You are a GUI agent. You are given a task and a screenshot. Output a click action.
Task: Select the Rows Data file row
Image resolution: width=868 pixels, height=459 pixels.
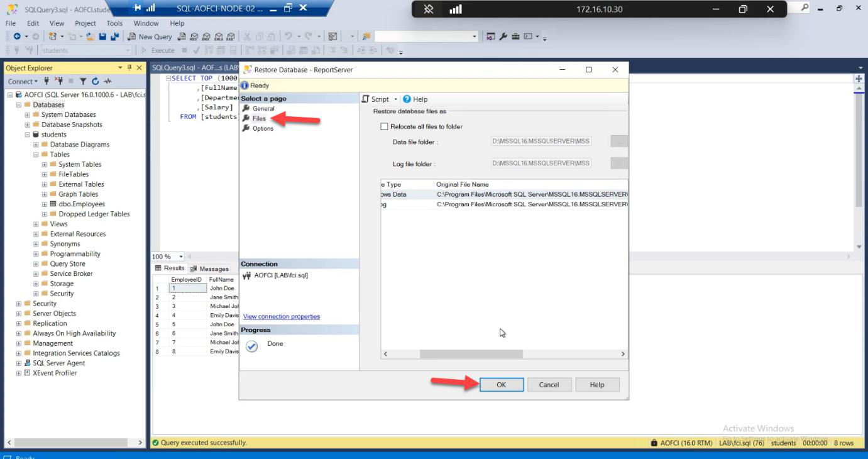[x=504, y=195]
